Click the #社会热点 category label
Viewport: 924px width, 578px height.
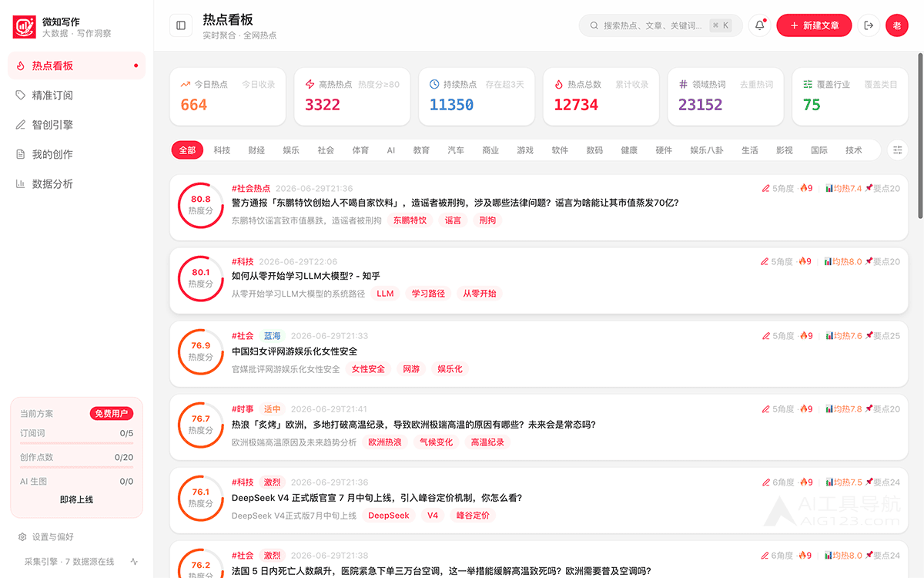tap(251, 188)
